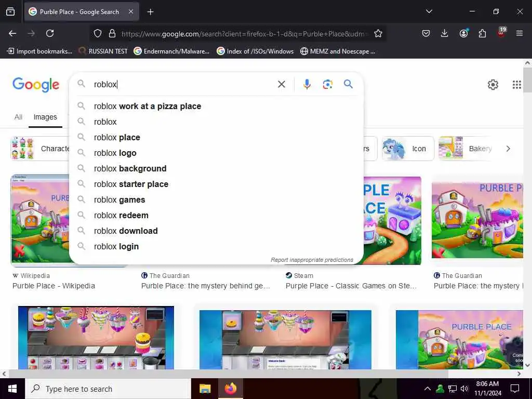Viewport: 532px width, 399px height.
Task: Reload the current page
Action: tap(50, 33)
